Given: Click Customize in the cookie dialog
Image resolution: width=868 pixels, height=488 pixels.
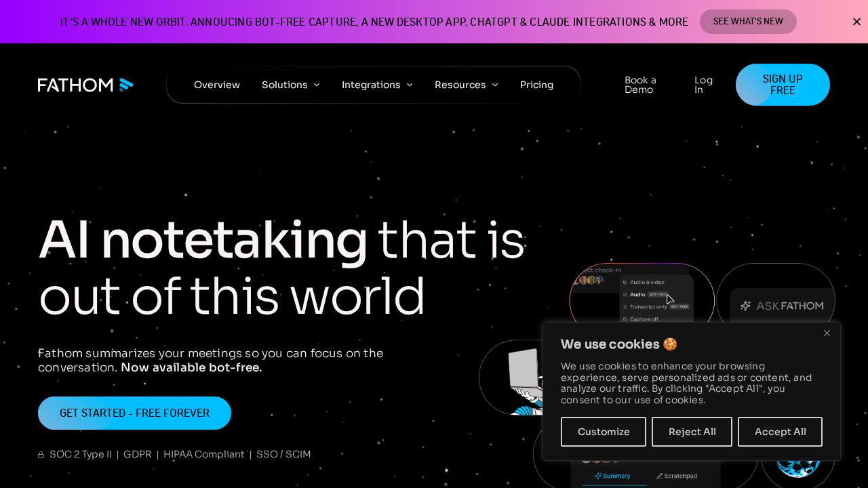Looking at the screenshot, I should coord(604,432).
